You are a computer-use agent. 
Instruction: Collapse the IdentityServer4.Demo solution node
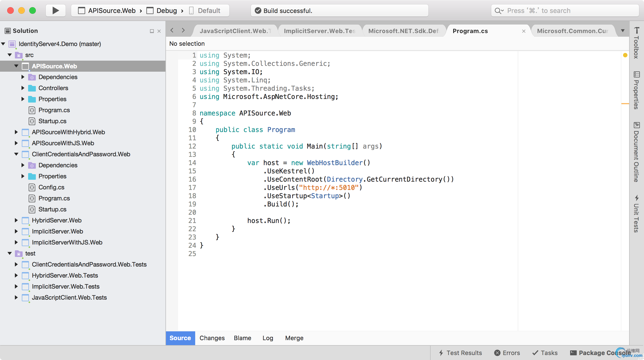click(3, 44)
